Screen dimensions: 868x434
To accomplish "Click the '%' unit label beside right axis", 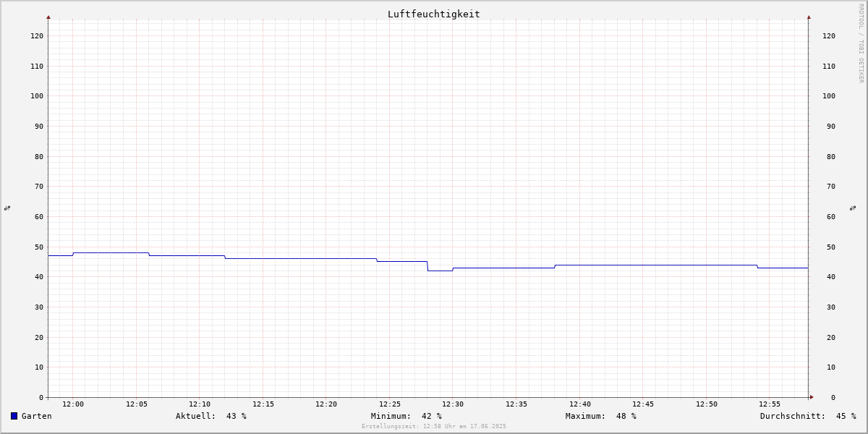I will click(x=853, y=208).
